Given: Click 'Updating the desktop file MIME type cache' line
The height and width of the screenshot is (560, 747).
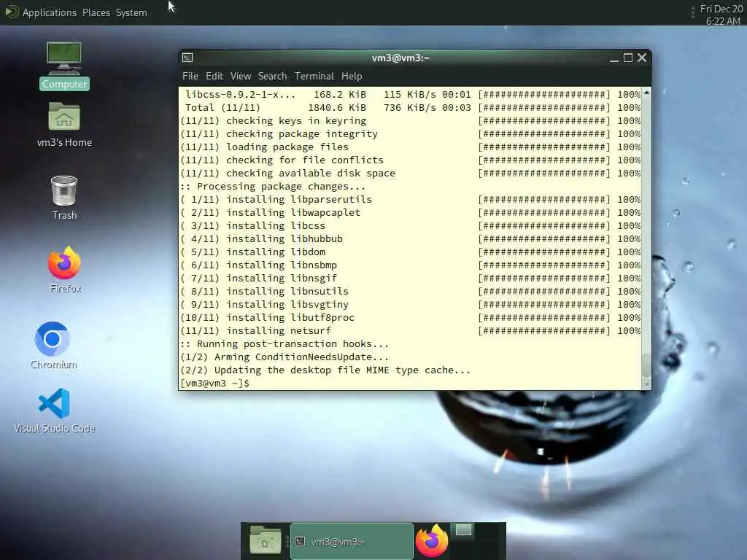Looking at the screenshot, I should coord(325,370).
